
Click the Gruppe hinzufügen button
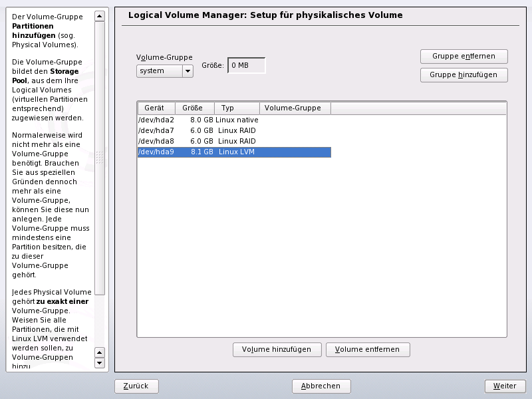click(x=464, y=75)
